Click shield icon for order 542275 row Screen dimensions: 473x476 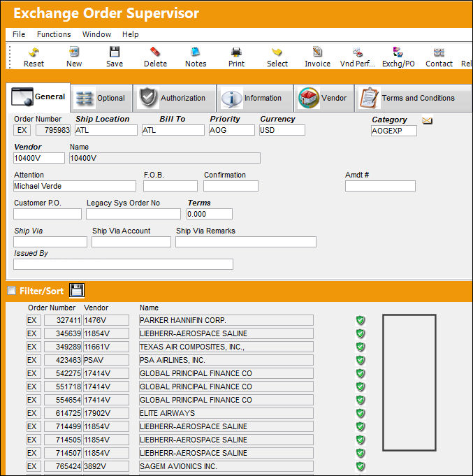tap(360, 373)
